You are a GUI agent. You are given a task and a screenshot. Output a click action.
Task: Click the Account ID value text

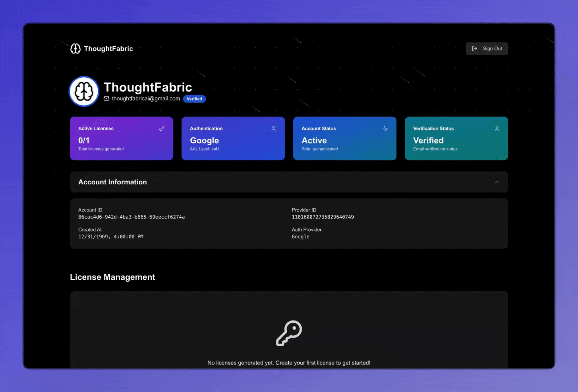[x=131, y=217]
